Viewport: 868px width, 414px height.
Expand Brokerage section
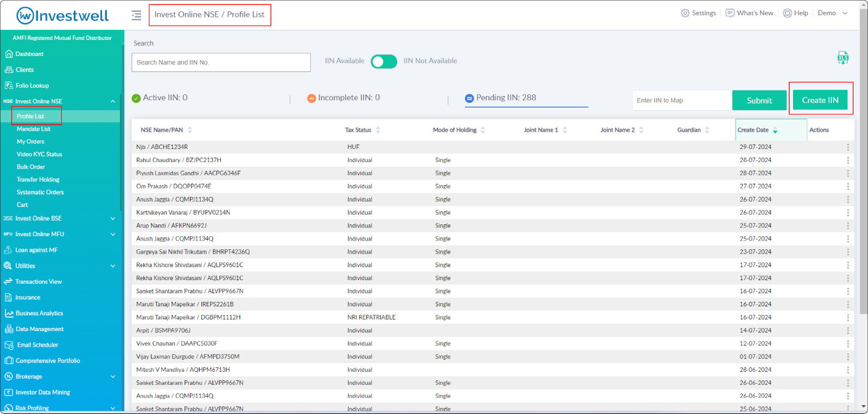(x=113, y=377)
